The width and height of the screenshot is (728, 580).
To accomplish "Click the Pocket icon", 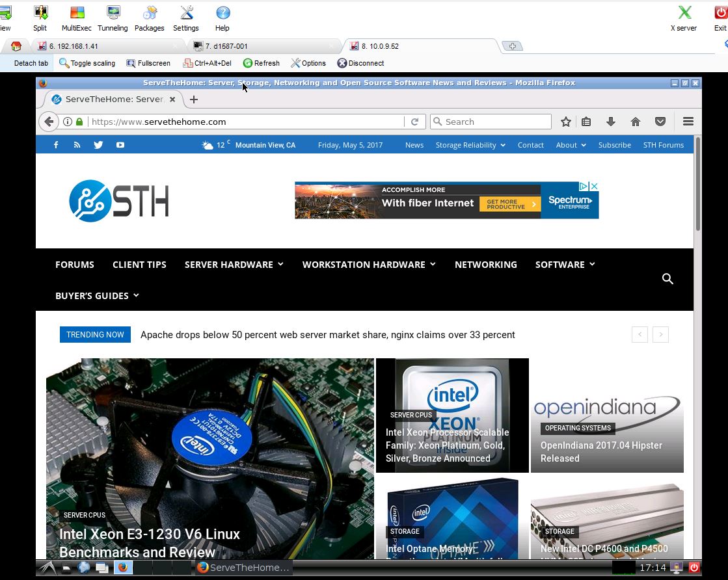I will click(x=660, y=122).
